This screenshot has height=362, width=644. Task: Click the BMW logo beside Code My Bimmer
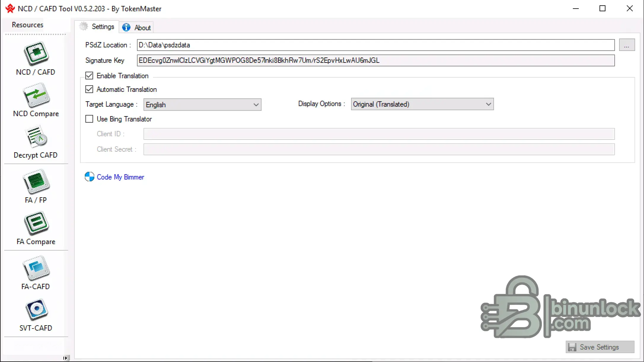coord(89,177)
